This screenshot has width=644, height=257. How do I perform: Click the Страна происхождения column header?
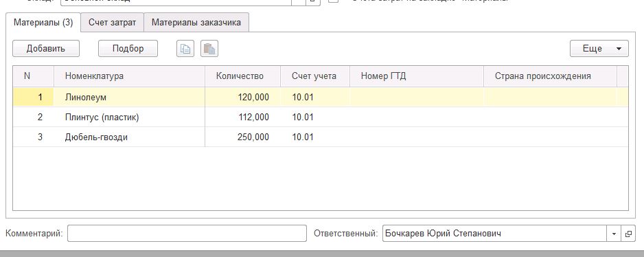[x=550, y=76]
